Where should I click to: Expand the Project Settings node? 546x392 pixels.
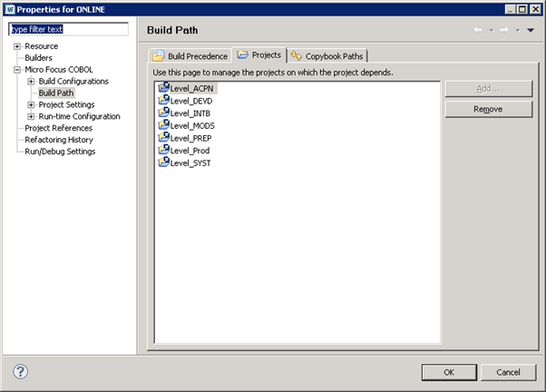pos(31,105)
